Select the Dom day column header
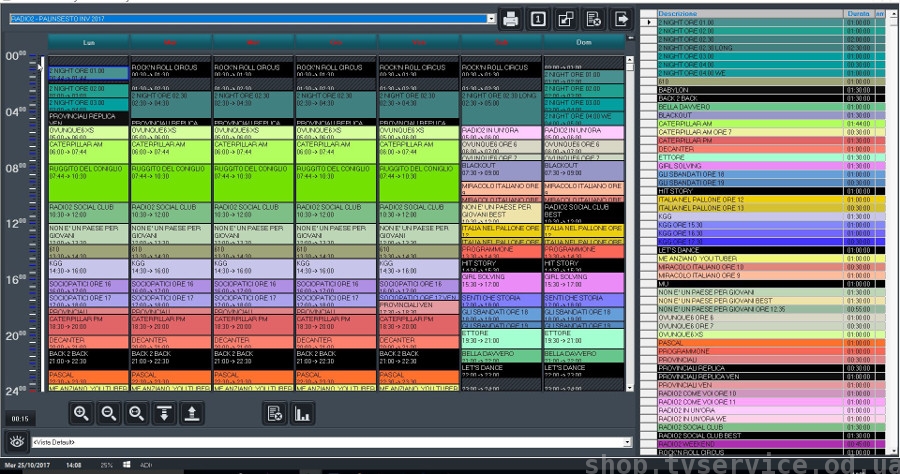The height and width of the screenshot is (474, 900). 583,43
